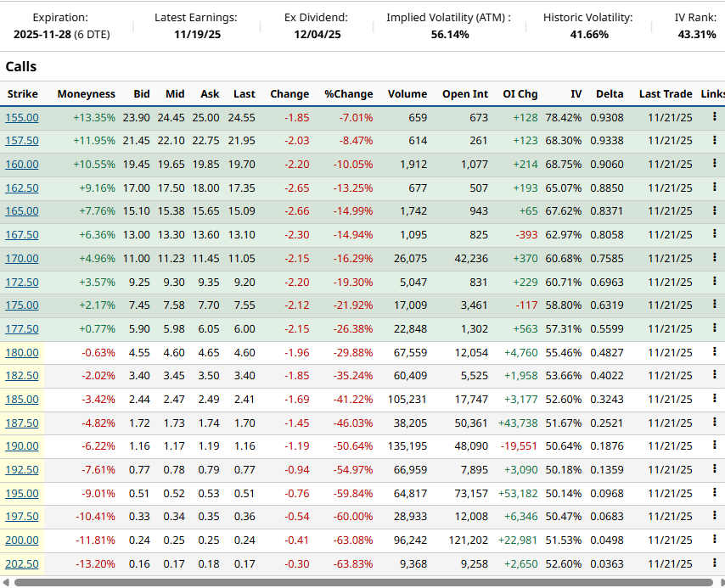This screenshot has height=588, width=725.
Task: Open the links menu for the 180.00 strike row
Action: (x=714, y=351)
